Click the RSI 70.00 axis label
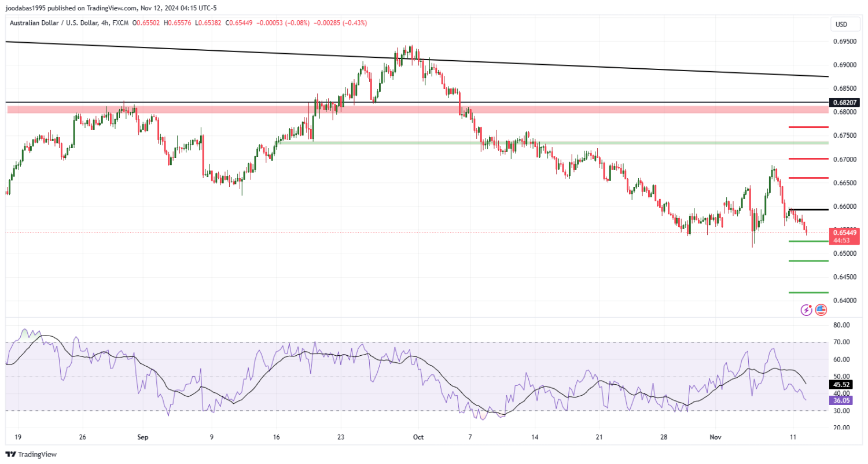The image size is (868, 464). (842, 343)
